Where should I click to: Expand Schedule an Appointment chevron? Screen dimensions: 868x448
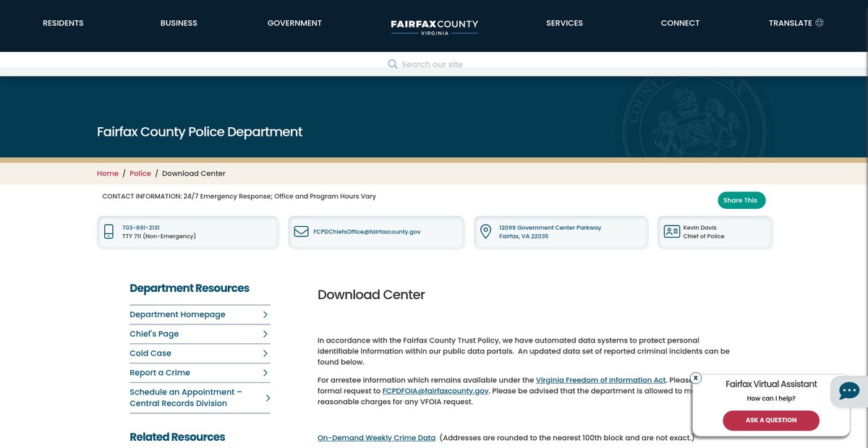point(268,398)
